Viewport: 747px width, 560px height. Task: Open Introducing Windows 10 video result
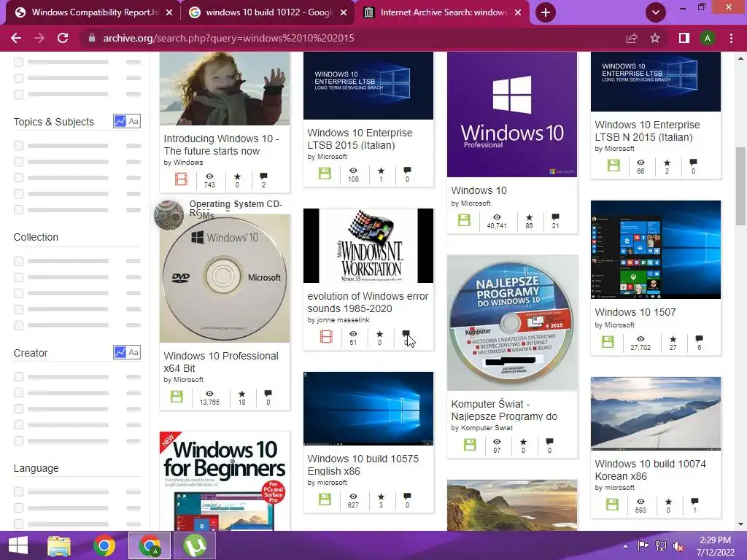[x=222, y=145]
